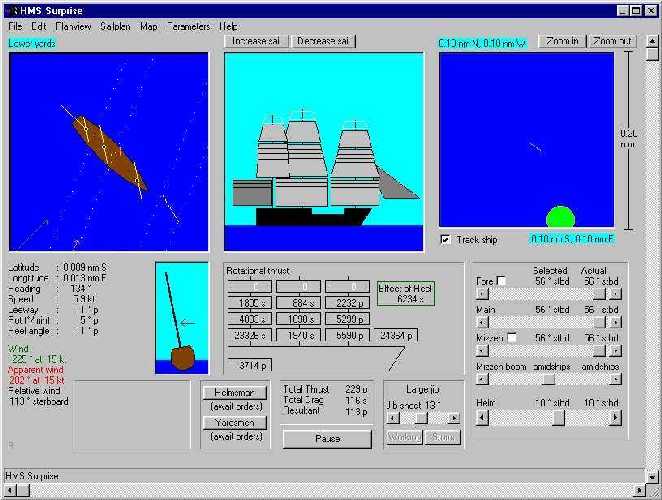The height and width of the screenshot is (500, 662).
Task: Open the File menu
Action: tap(15, 27)
